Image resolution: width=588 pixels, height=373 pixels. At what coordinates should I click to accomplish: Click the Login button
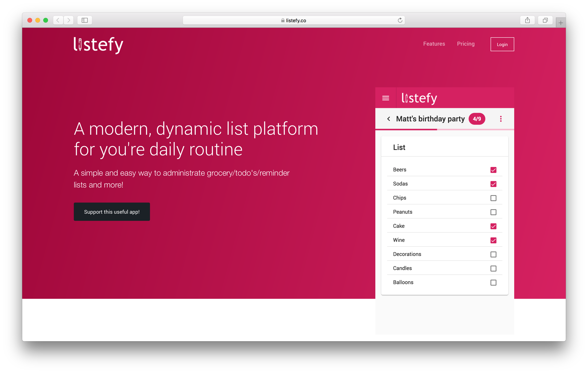[x=502, y=44]
